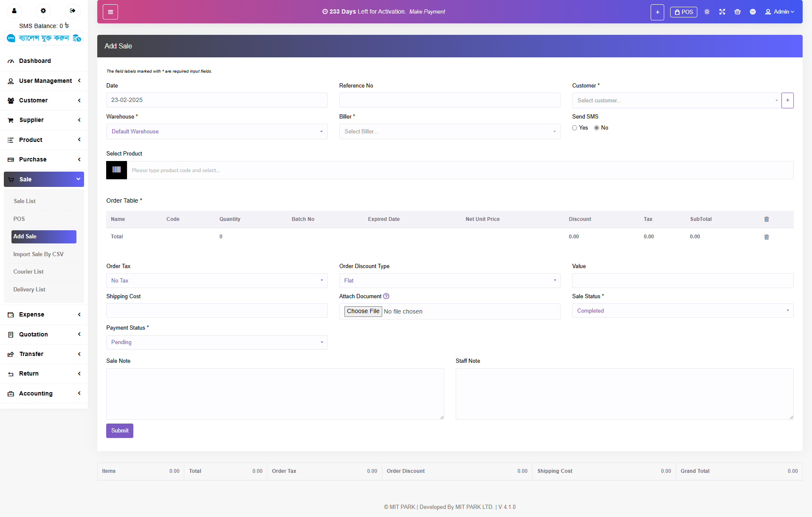Expand the Payment Status dropdown
Screen dimensions: 812x517
(x=217, y=342)
